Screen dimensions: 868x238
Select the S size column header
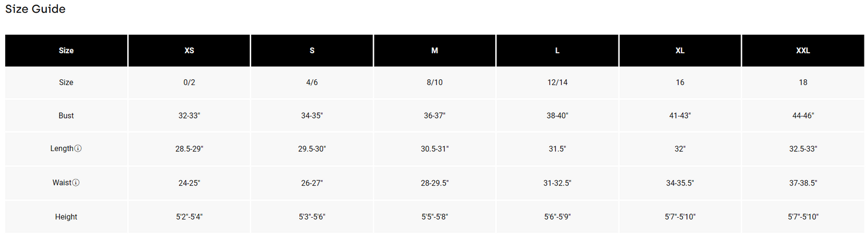pyautogui.click(x=312, y=50)
